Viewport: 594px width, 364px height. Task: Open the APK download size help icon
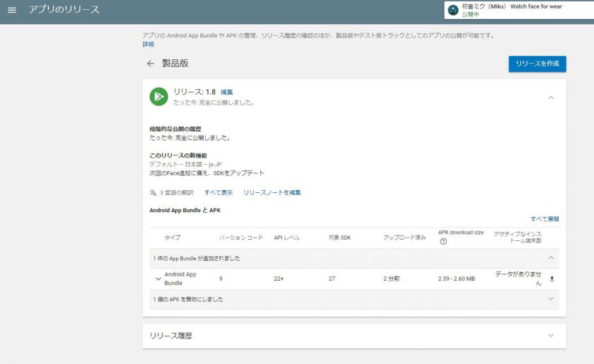tap(443, 241)
